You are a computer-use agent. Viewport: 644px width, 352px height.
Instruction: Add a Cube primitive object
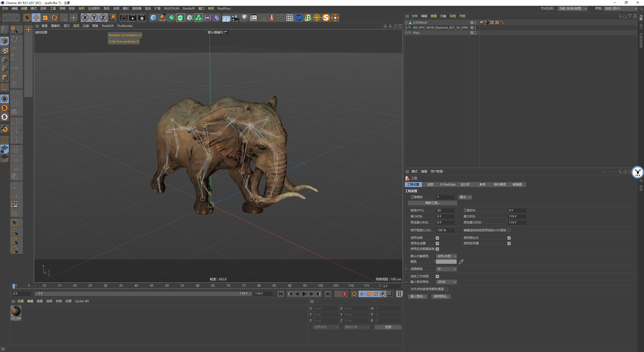pyautogui.click(x=153, y=18)
